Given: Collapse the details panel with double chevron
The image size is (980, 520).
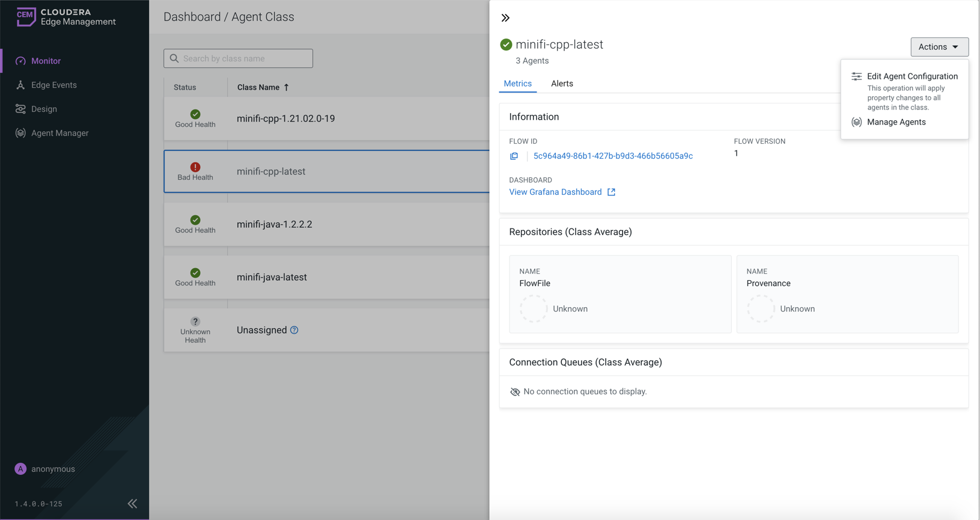Looking at the screenshot, I should tap(505, 18).
